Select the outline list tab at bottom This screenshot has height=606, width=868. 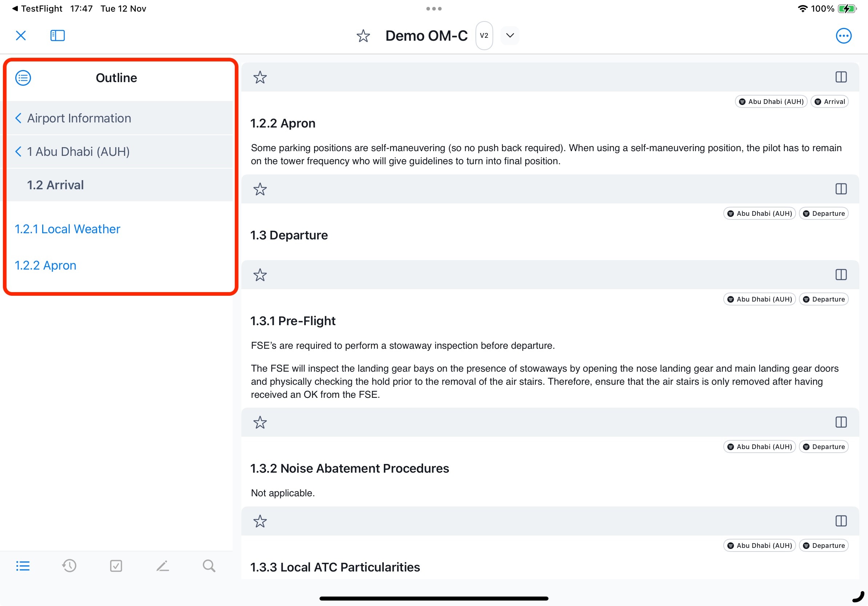tap(23, 566)
